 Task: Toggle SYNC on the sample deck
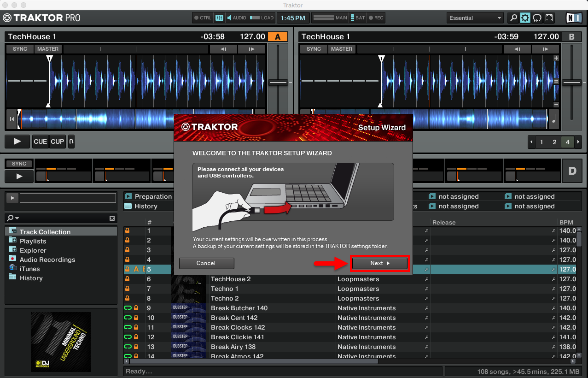(x=18, y=164)
